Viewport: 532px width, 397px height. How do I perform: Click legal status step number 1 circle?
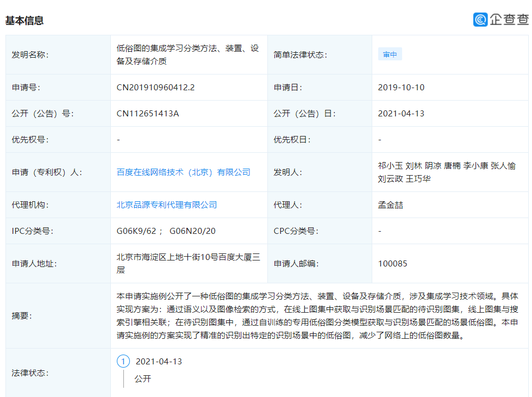pyautogui.click(x=123, y=361)
